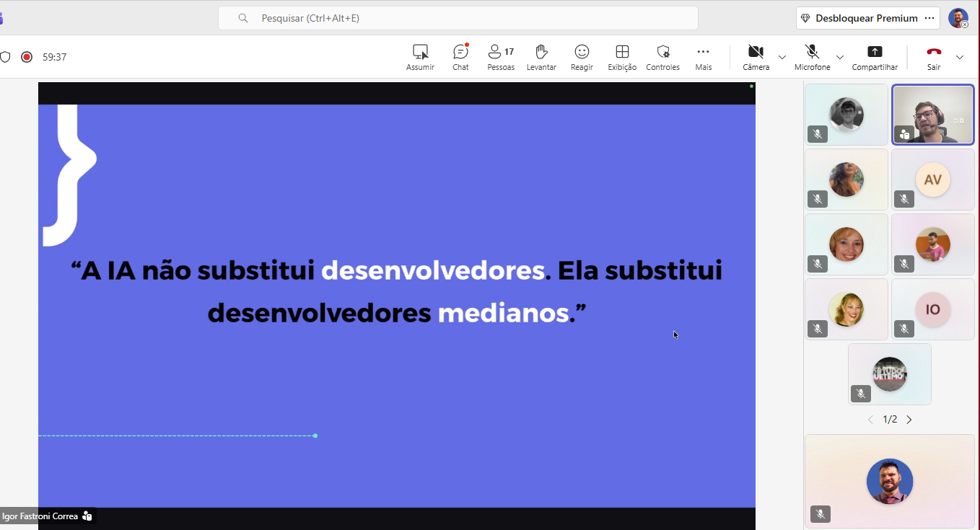The image size is (980, 530).
Task: Click Compartilhar to share screen
Action: pyautogui.click(x=875, y=57)
